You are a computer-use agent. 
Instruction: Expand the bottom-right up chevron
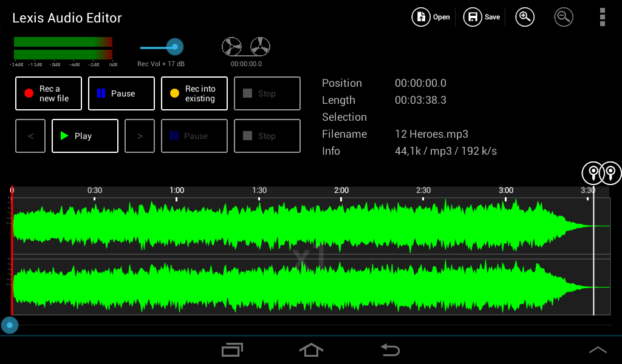[598, 349]
